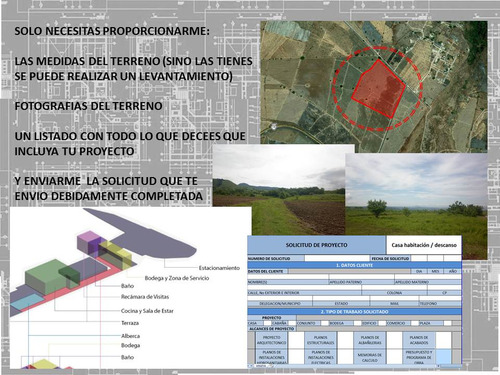This screenshot has height=375, width=500.
Task: Click the 'Cocina y Sala de Estar' label
Action: point(147,311)
